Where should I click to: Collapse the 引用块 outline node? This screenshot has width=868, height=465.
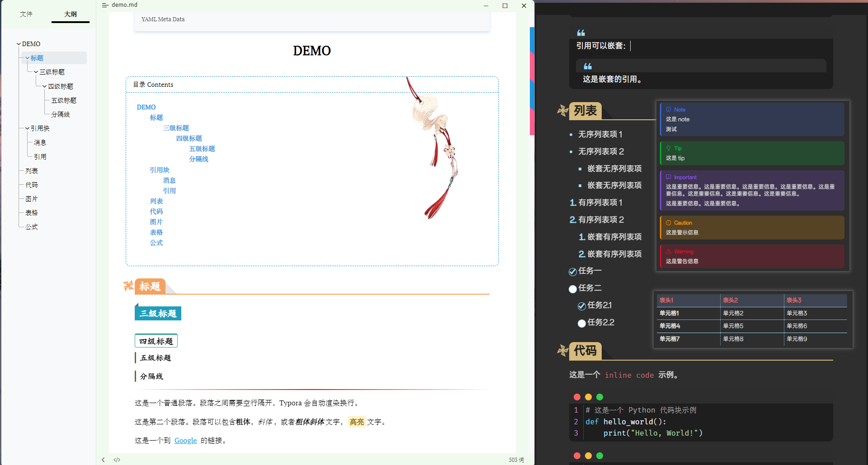click(x=27, y=128)
